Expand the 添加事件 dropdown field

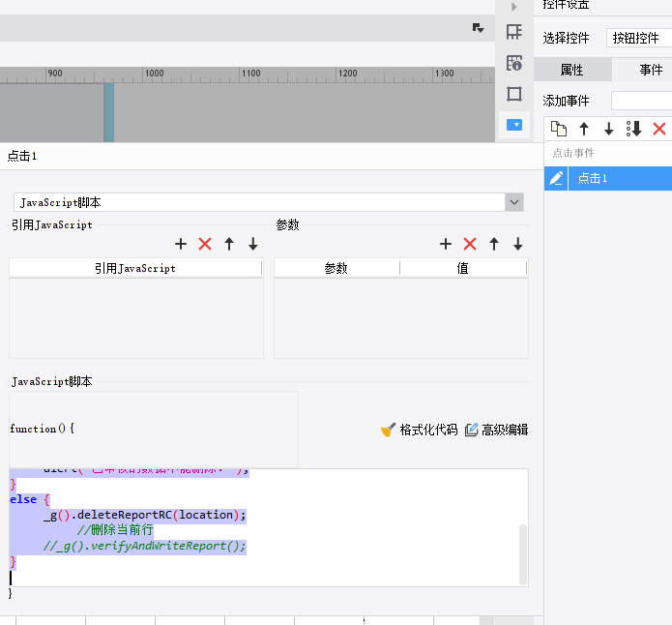[642, 101]
